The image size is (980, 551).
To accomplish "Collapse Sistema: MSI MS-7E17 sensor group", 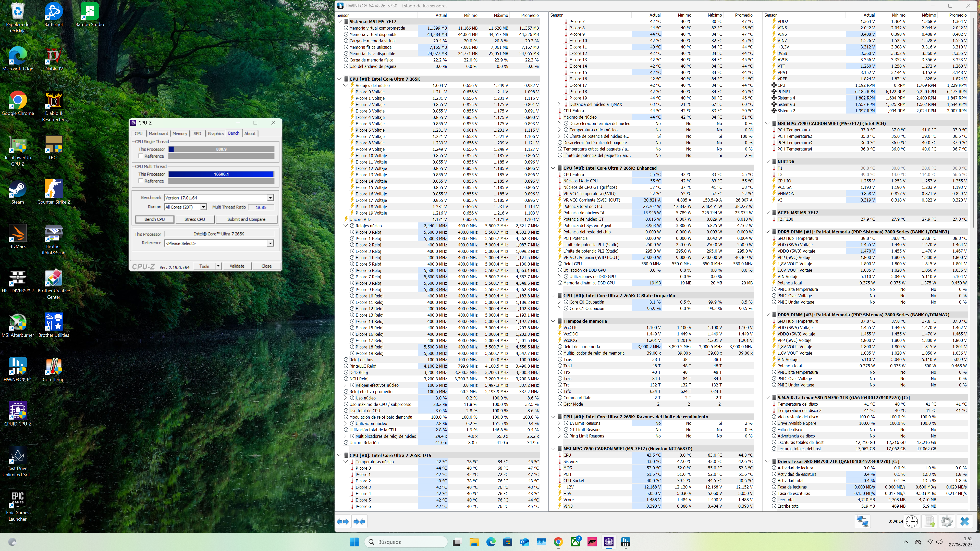I will (x=339, y=22).
